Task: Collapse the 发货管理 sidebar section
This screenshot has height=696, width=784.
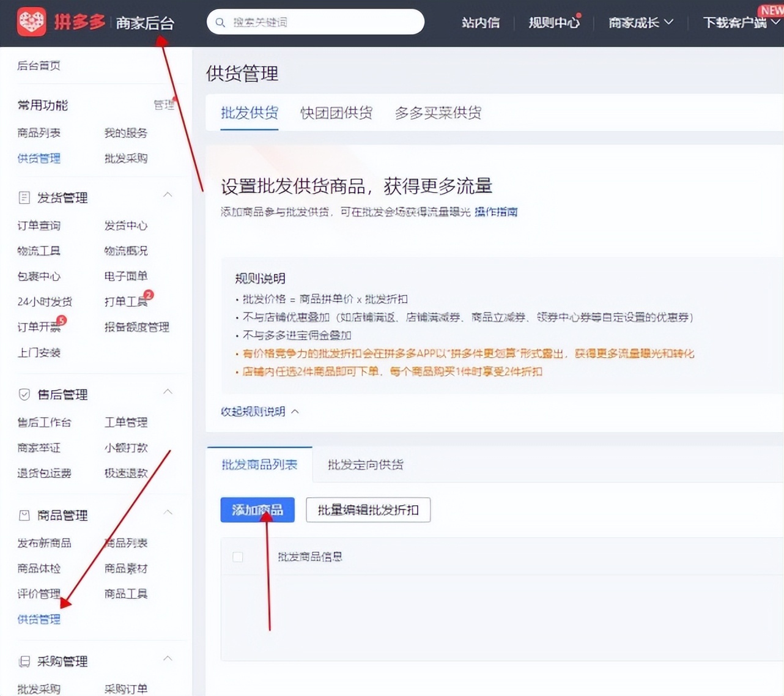Action: [x=168, y=194]
